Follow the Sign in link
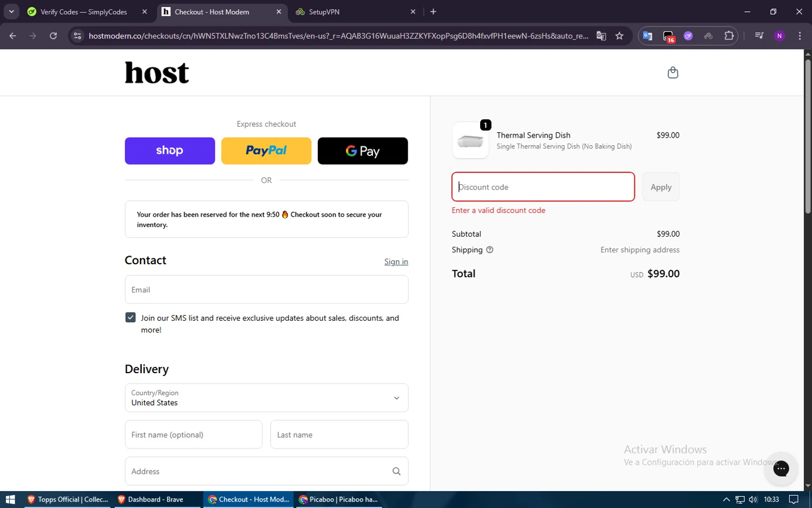This screenshot has width=812, height=508. pos(396,262)
